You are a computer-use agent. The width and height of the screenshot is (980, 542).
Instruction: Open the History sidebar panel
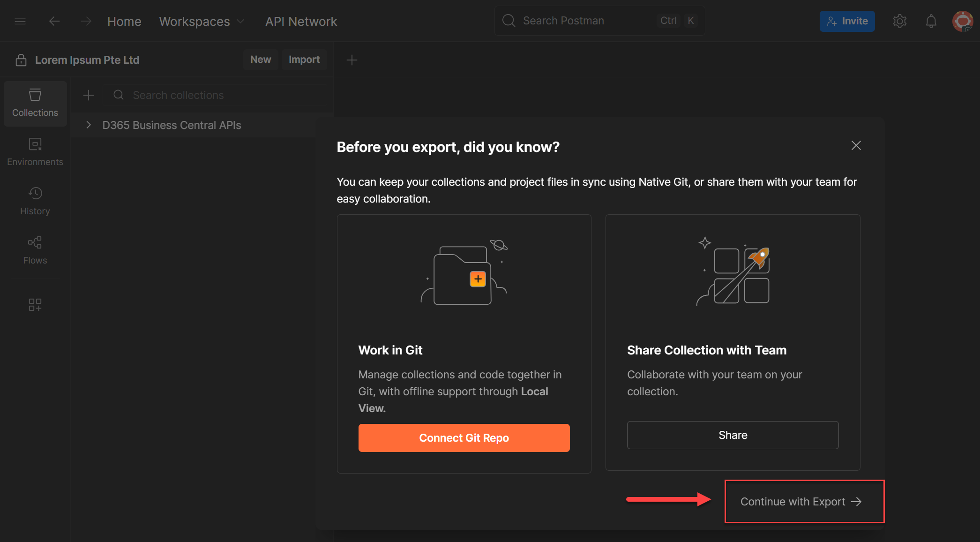coord(35,201)
